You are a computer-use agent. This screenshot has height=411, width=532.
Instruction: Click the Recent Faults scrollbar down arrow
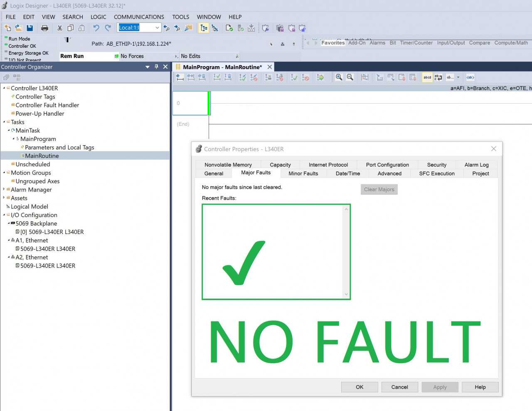pyautogui.click(x=346, y=295)
